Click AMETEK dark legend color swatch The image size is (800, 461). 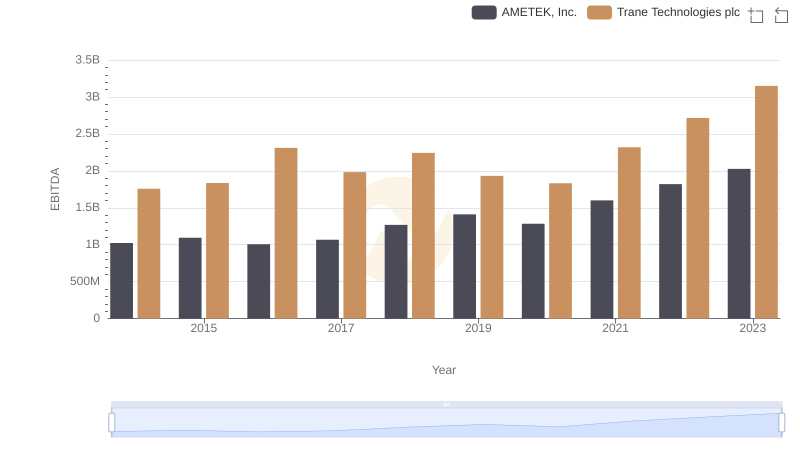click(x=484, y=12)
